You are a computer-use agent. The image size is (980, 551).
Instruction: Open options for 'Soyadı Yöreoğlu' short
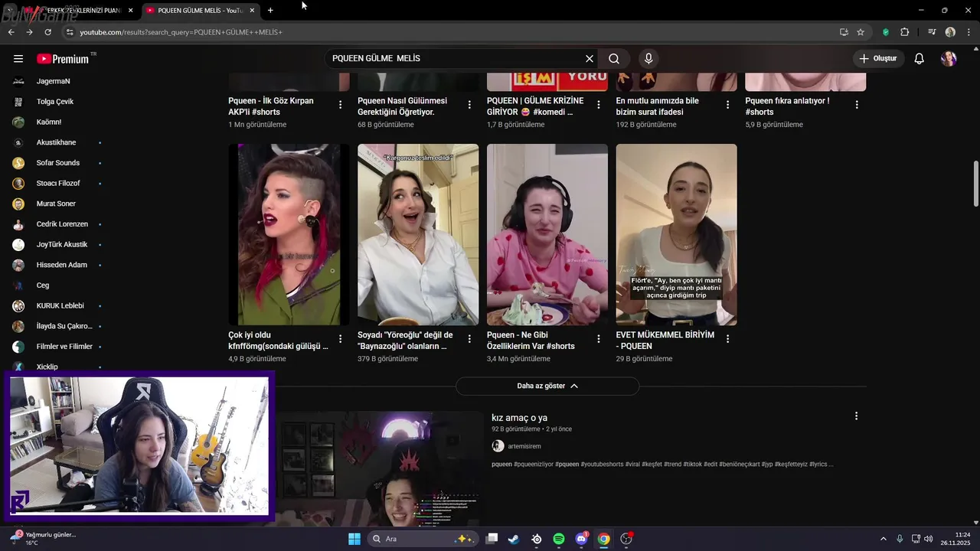[x=469, y=339]
